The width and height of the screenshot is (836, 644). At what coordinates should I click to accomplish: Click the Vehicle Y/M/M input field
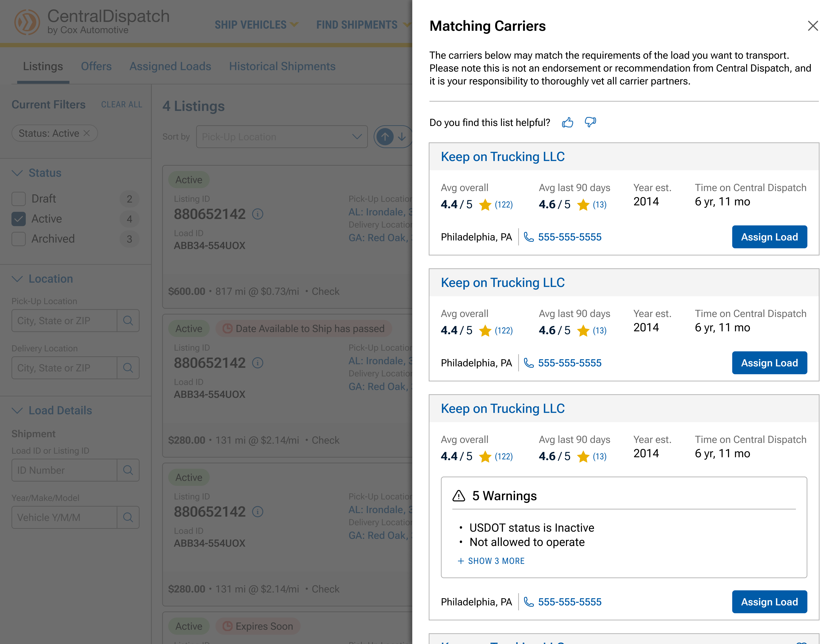coord(64,517)
